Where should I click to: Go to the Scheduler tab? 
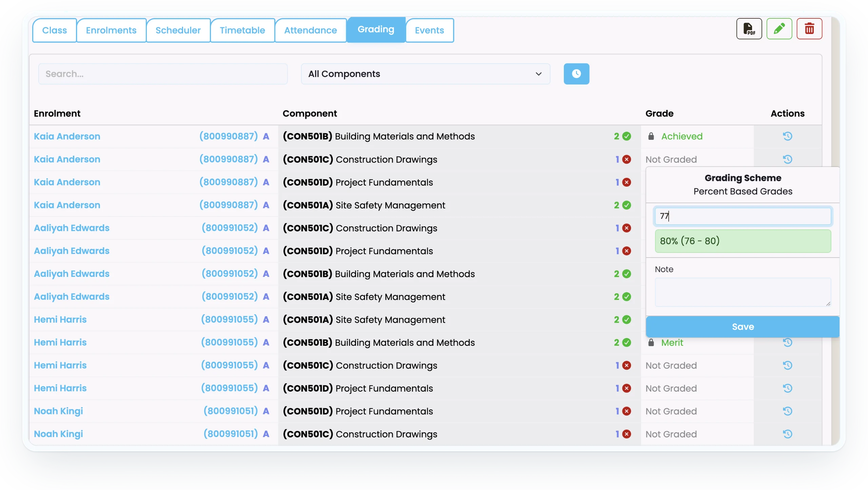click(x=178, y=30)
